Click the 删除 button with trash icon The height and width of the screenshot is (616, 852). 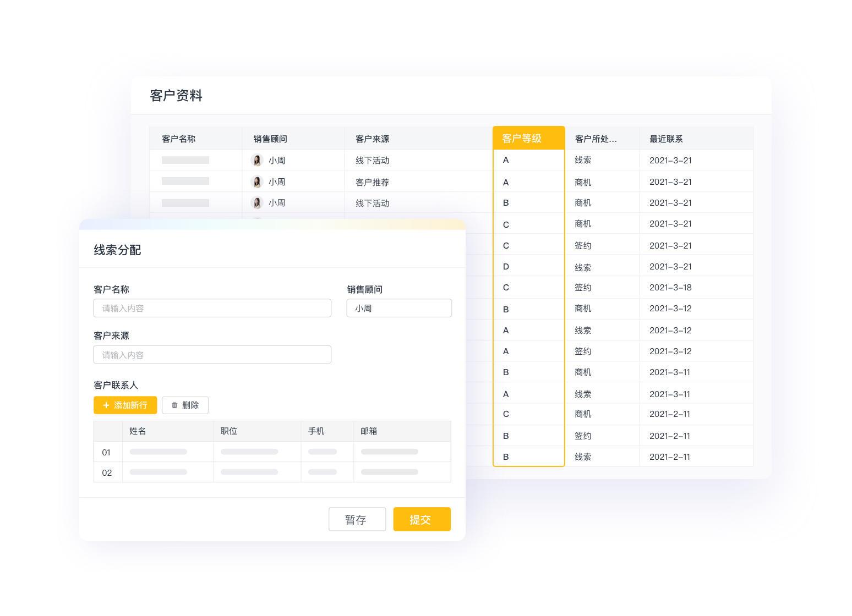click(x=185, y=405)
